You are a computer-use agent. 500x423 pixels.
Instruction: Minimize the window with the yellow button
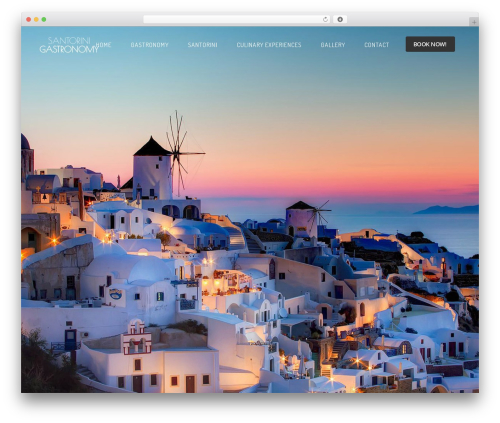(x=36, y=19)
